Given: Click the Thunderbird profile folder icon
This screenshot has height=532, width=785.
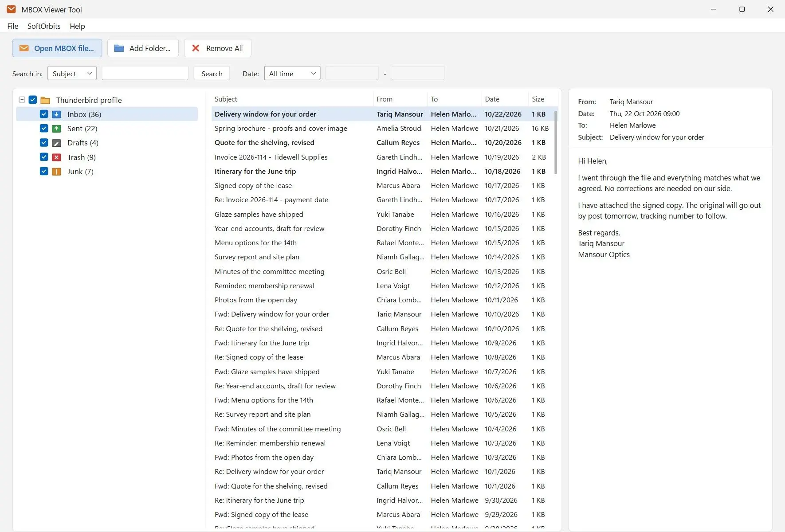Looking at the screenshot, I should pos(45,100).
